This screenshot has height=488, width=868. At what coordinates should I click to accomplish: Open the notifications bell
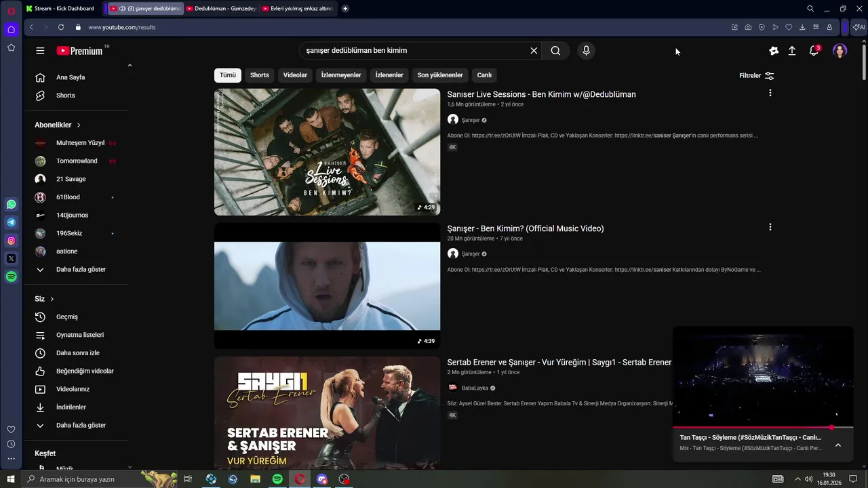(814, 51)
